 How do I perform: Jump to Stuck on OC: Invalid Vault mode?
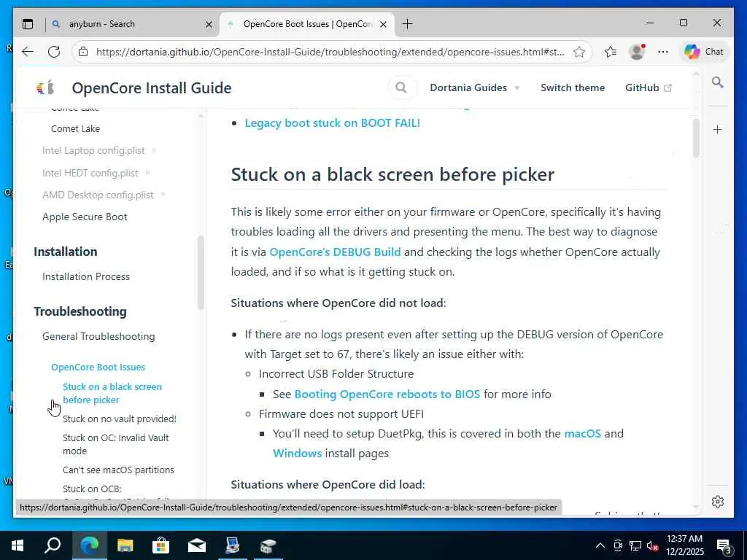116,444
